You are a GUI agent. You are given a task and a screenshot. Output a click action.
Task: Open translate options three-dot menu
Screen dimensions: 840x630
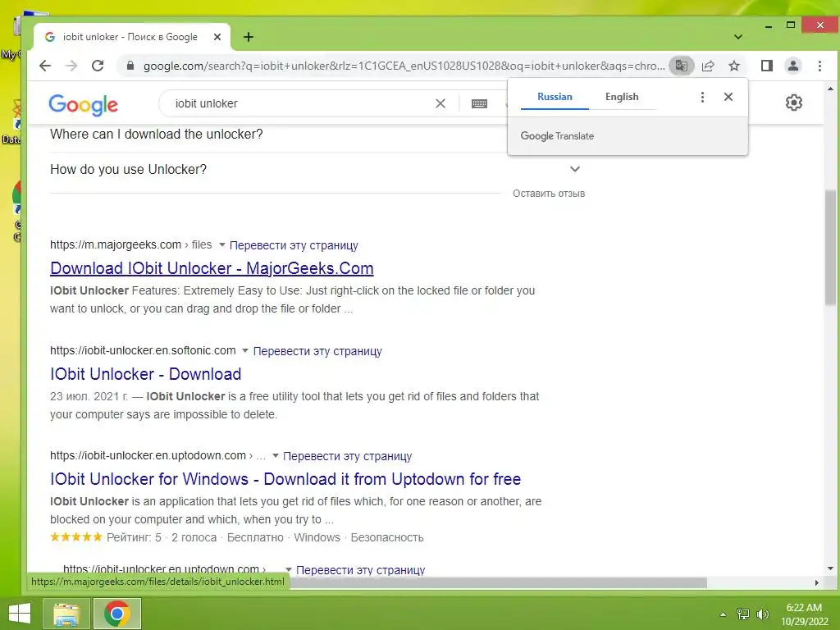coord(702,97)
